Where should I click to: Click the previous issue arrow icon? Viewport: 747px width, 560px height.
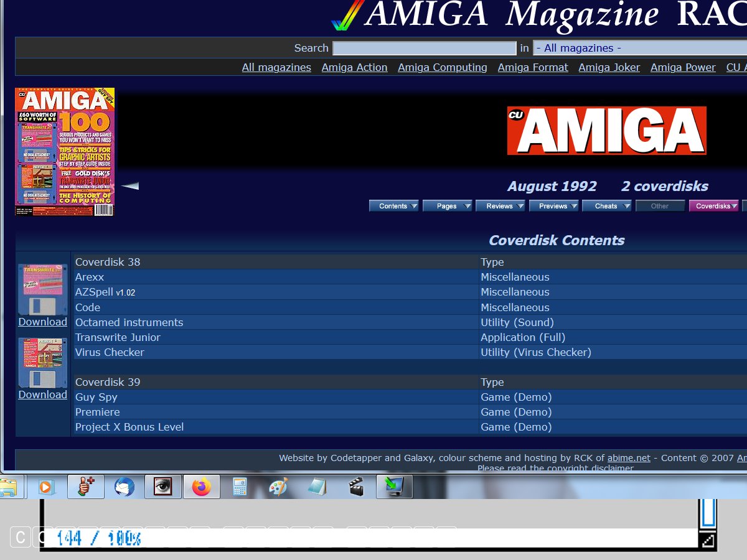click(x=129, y=186)
